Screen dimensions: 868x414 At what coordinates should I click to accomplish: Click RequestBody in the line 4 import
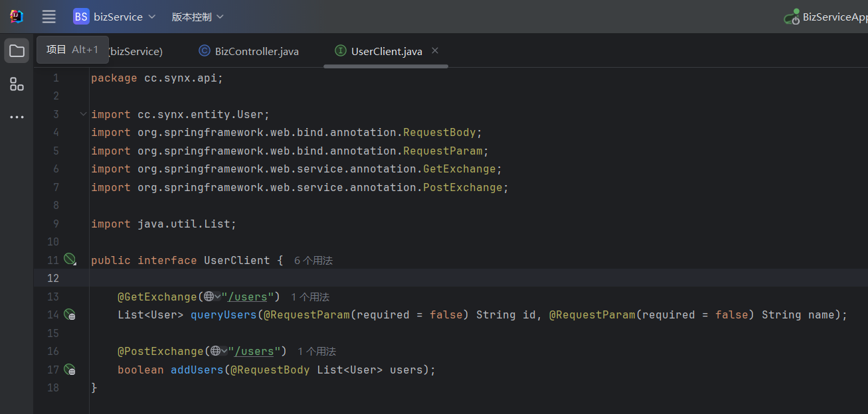point(440,132)
